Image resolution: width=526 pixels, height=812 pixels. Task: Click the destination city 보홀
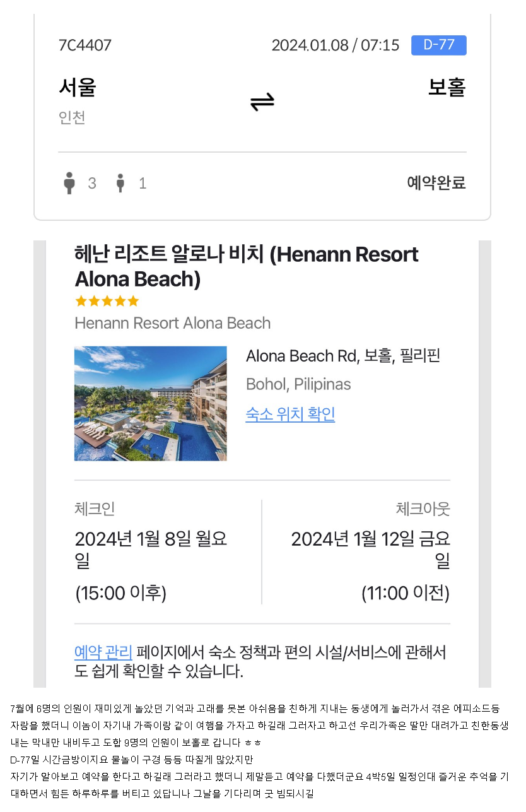point(447,87)
